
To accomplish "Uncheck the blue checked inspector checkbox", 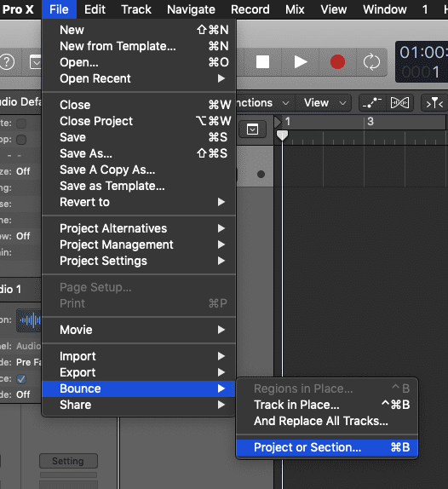I will (21, 379).
